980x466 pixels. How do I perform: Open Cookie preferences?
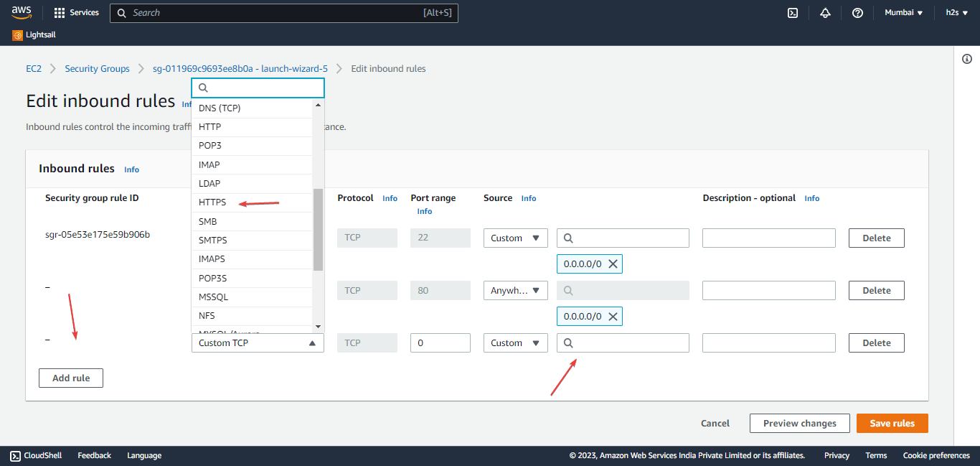click(936, 456)
